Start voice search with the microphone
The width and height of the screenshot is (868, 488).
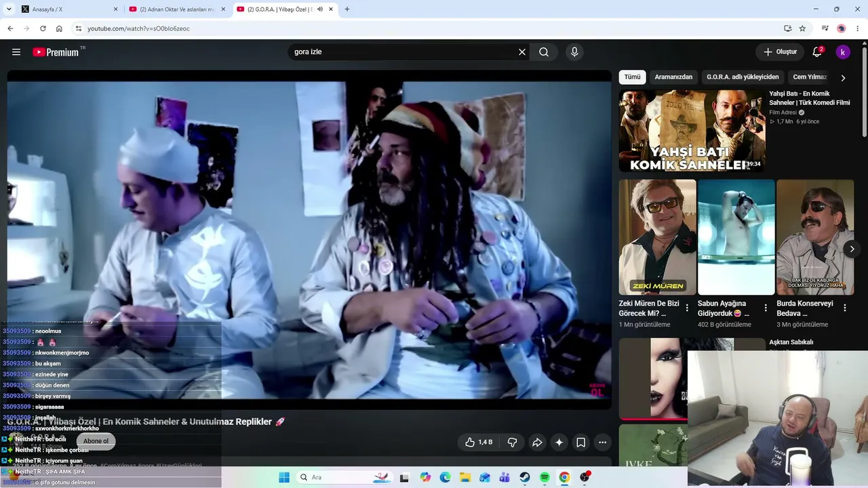574,52
